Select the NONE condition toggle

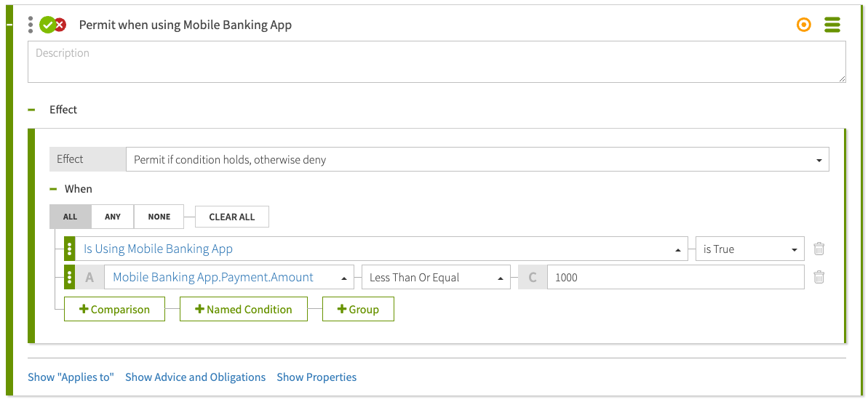(159, 217)
